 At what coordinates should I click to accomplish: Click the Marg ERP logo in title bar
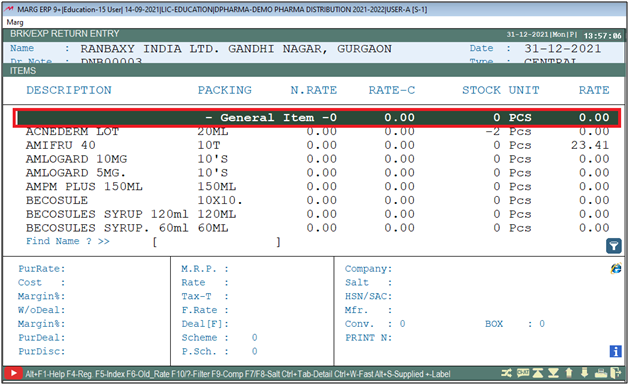coord(9,9)
